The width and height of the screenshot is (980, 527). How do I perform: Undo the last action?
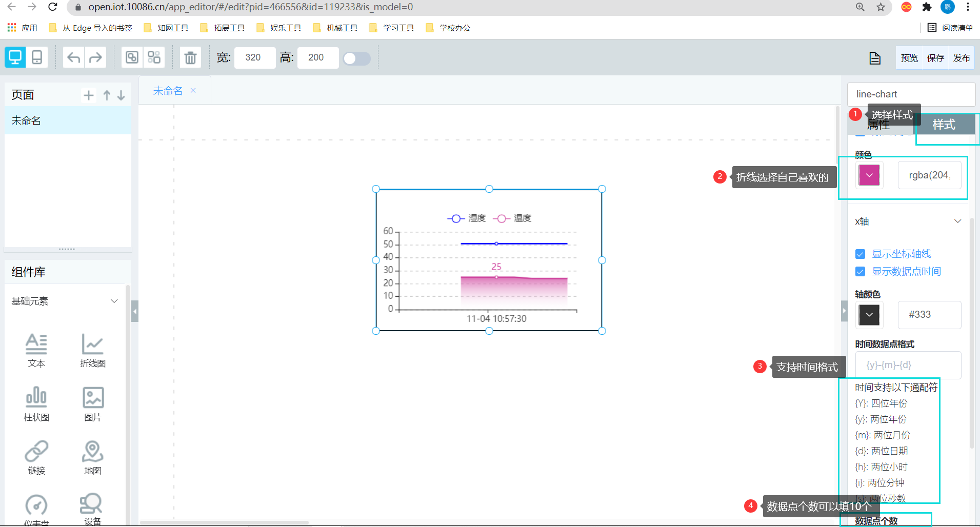click(74, 57)
